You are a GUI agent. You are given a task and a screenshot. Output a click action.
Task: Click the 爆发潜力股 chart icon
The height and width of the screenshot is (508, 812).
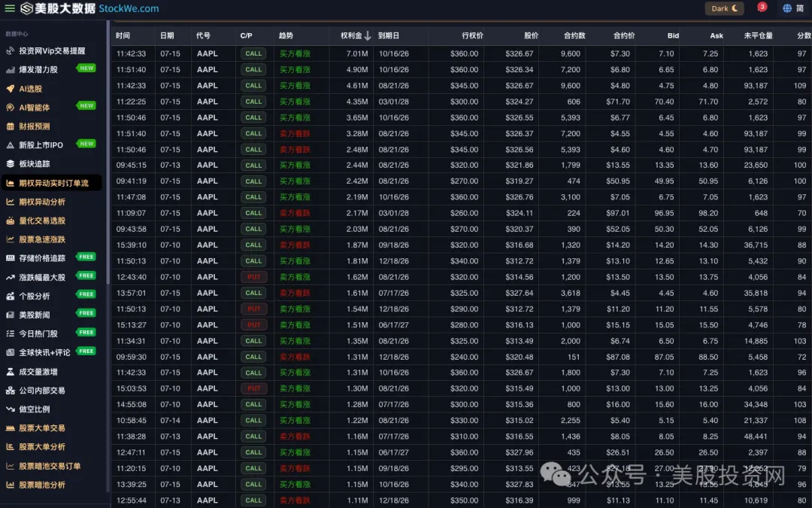click(10, 69)
